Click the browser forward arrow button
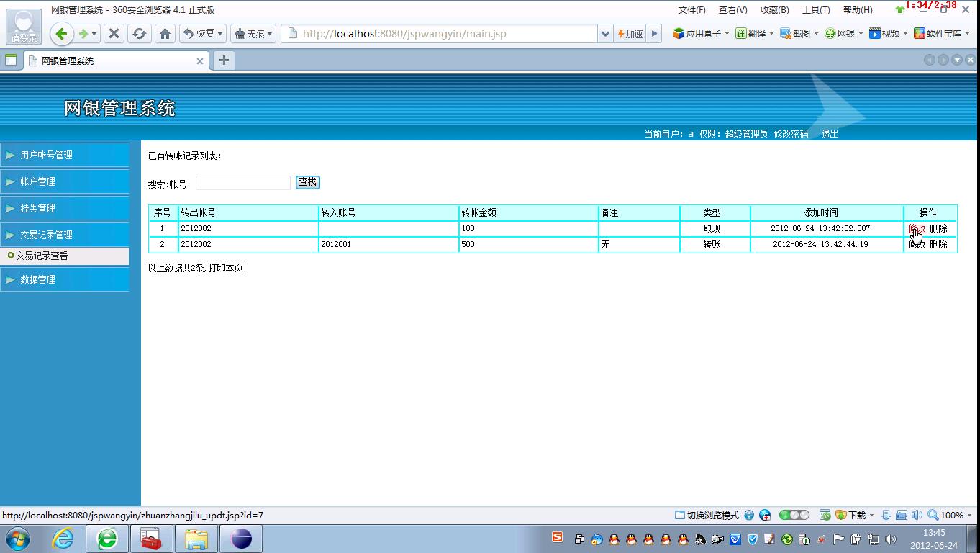This screenshot has width=980, height=553. (x=83, y=34)
